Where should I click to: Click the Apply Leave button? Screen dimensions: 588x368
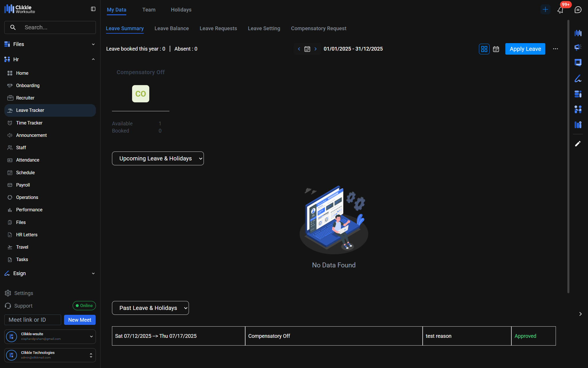pyautogui.click(x=525, y=49)
